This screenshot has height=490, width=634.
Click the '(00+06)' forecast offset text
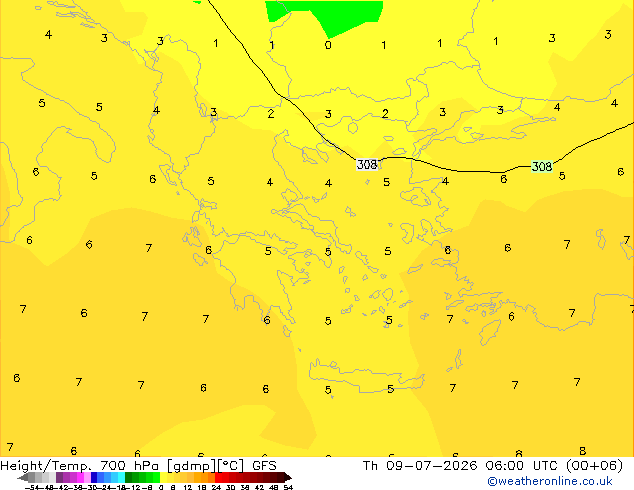(594, 466)
